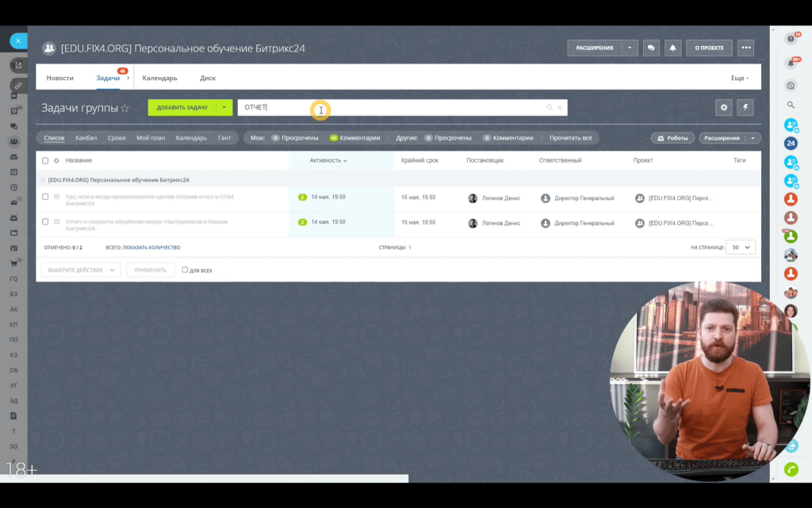The height and width of the screenshot is (508, 812).
Task: Click the drag handle of the Где, кем и когда task
Action: pos(56,197)
